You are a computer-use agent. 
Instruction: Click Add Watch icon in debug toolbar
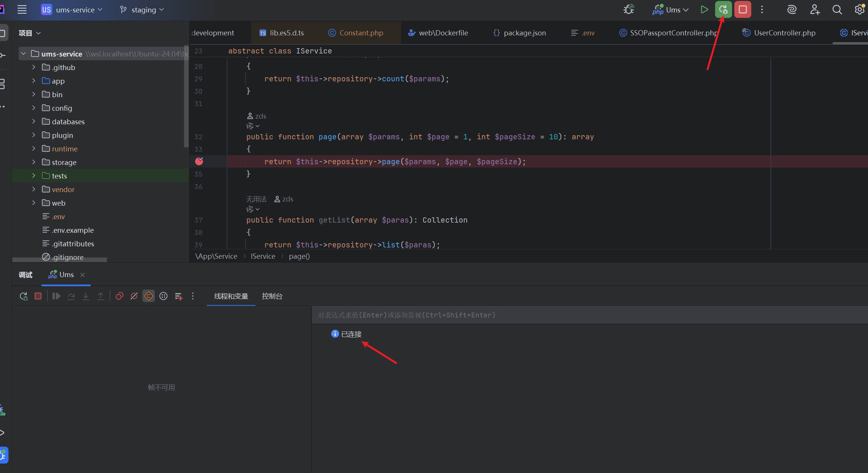(x=178, y=296)
